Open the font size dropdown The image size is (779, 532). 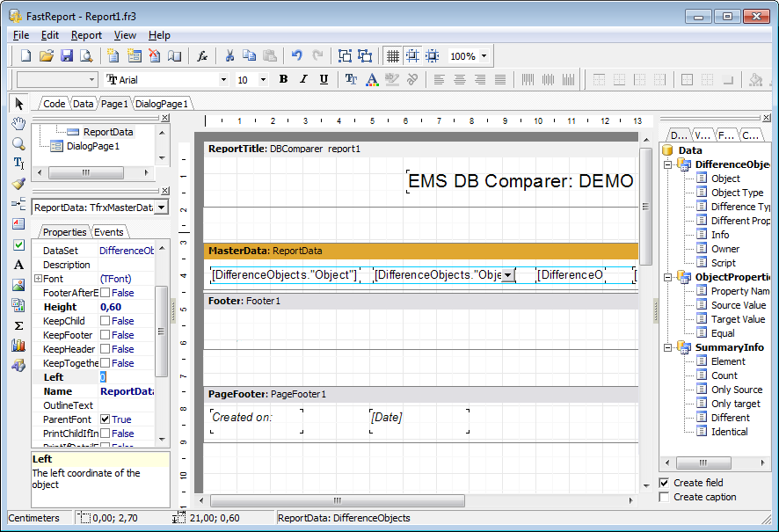pos(263,79)
